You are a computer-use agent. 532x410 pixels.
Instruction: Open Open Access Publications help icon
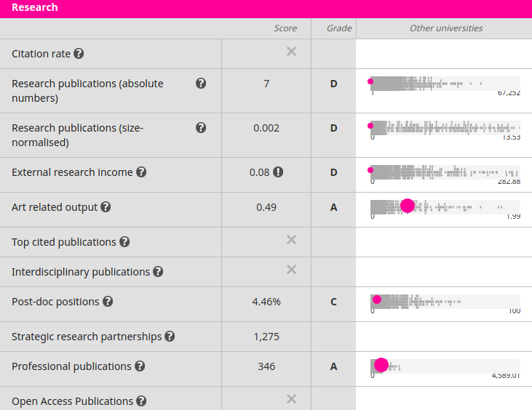(x=141, y=401)
